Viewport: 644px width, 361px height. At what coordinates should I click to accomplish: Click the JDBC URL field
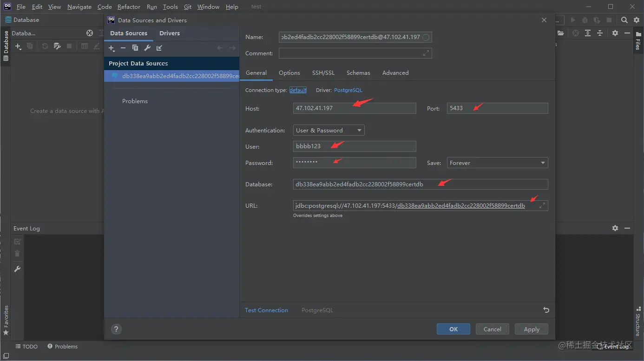point(421,205)
